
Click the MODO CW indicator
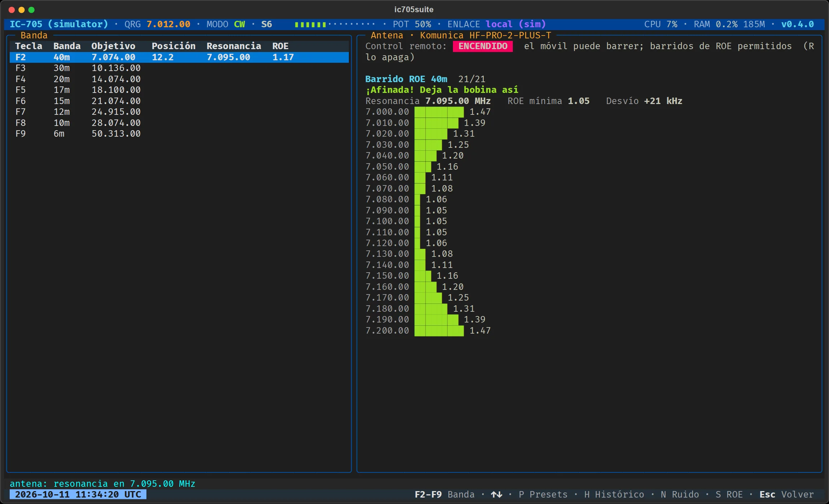[226, 24]
